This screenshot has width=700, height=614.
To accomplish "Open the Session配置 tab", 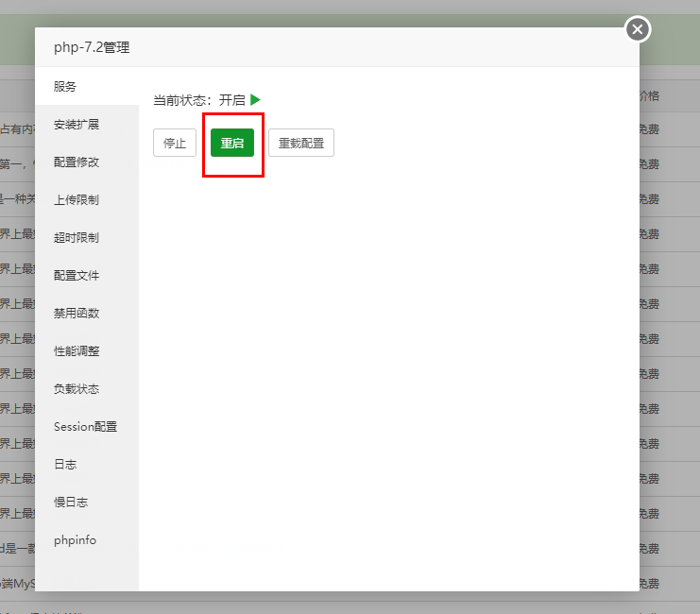I will [x=85, y=426].
